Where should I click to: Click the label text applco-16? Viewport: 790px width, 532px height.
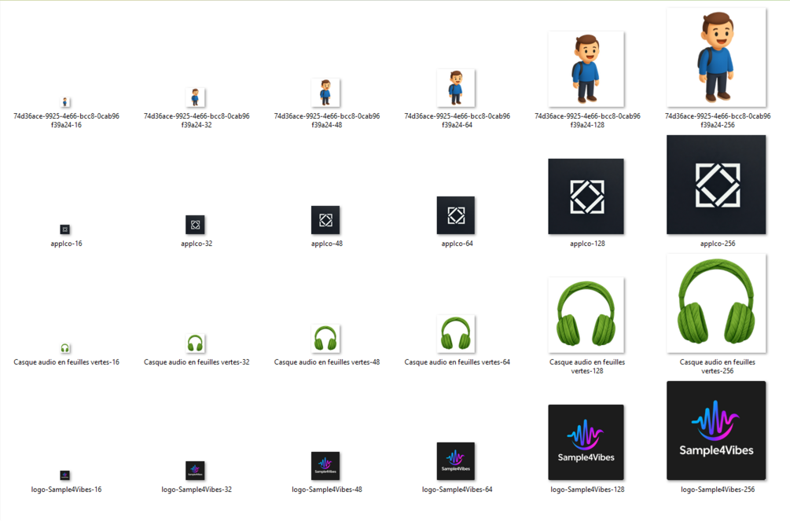[66, 244]
